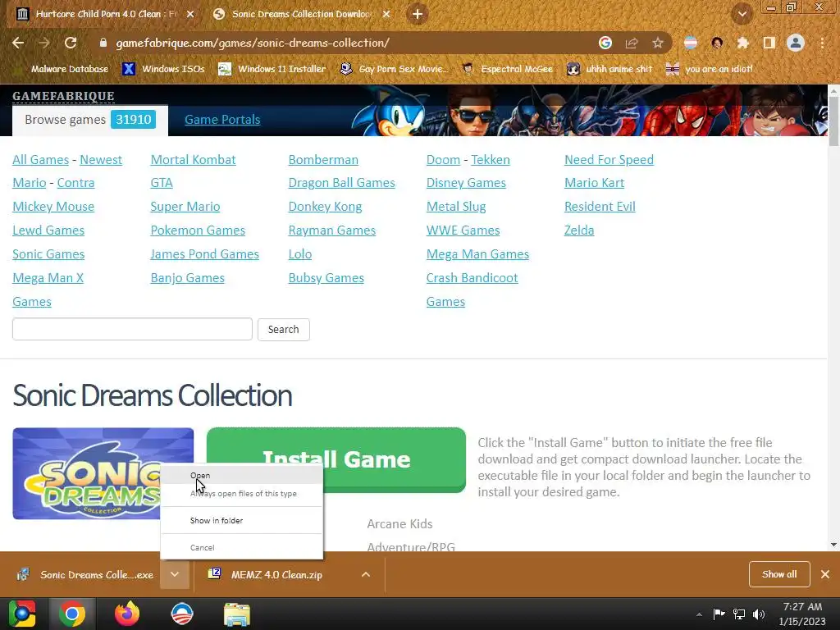Open the Sonic Games link
Screen dimensions: 840x630
pyautogui.click(x=48, y=254)
